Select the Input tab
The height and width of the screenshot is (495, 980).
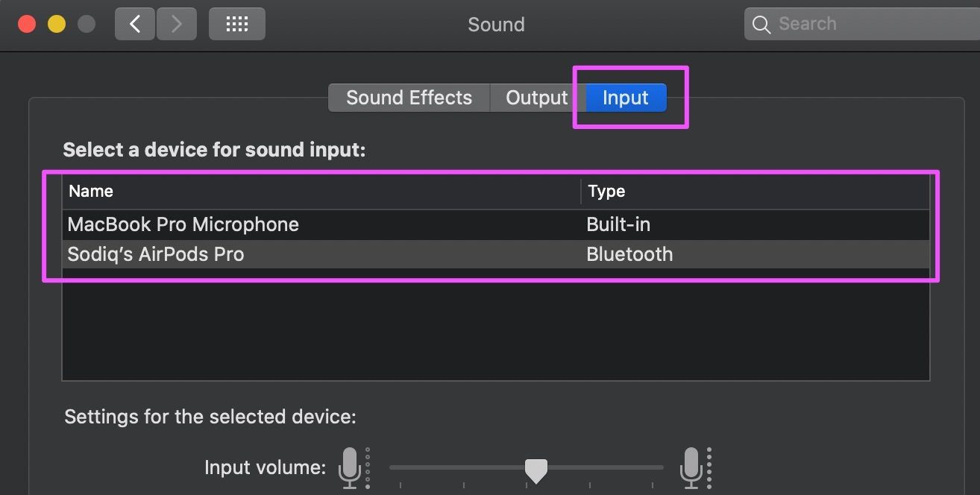tap(626, 98)
